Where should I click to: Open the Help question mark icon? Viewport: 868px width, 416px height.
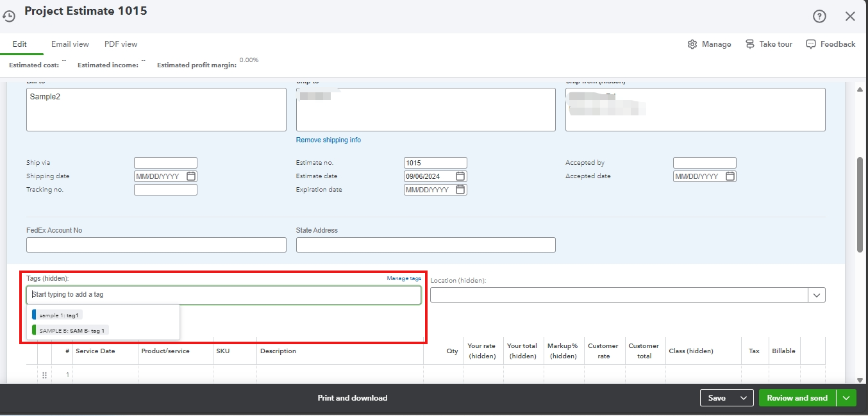[x=819, y=16]
